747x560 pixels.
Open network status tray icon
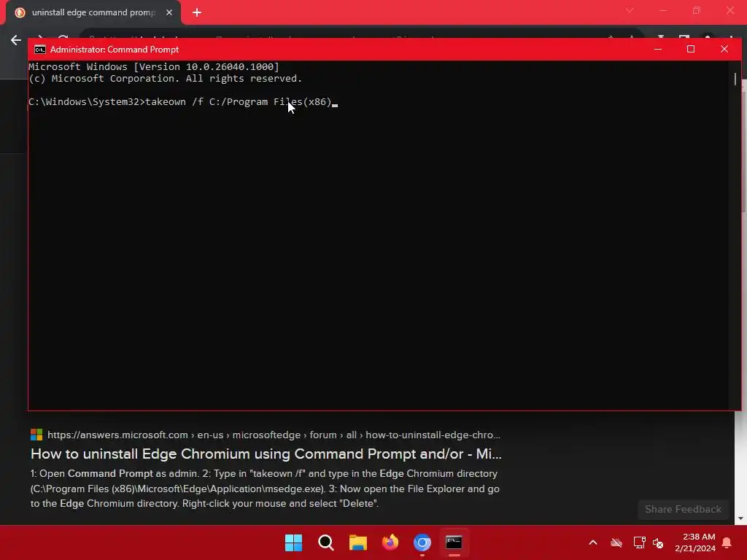(639, 542)
